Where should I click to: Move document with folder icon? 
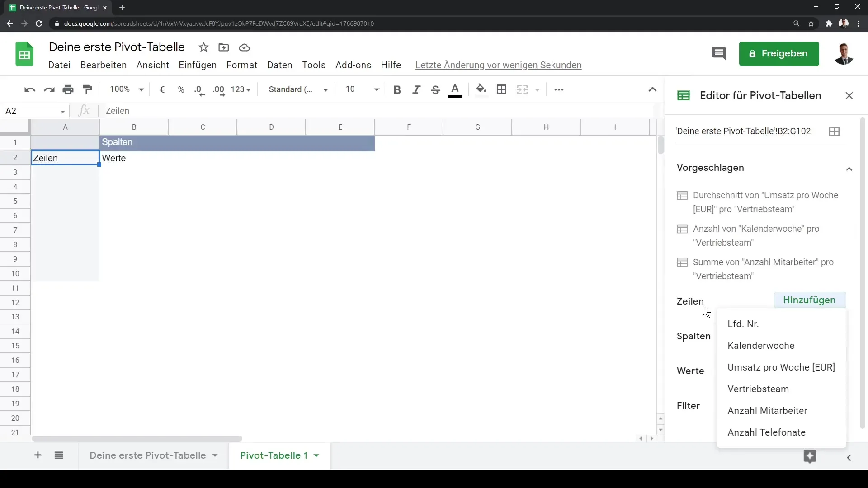point(224,47)
